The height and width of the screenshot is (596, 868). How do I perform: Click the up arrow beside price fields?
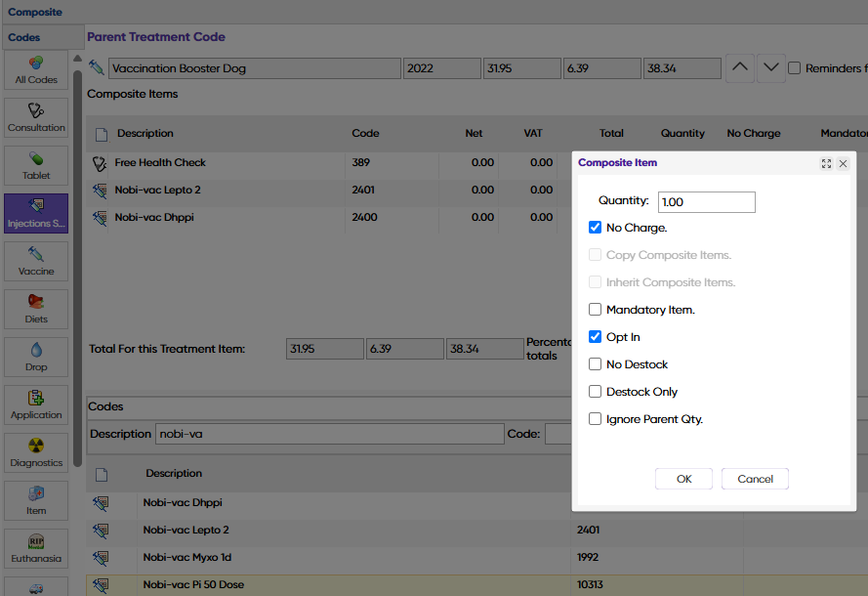point(740,68)
